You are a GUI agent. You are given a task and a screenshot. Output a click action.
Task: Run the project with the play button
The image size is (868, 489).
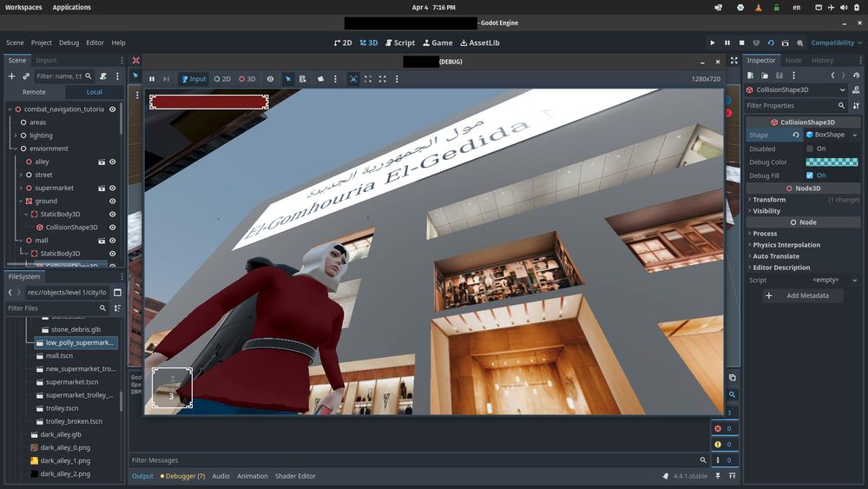tap(713, 43)
